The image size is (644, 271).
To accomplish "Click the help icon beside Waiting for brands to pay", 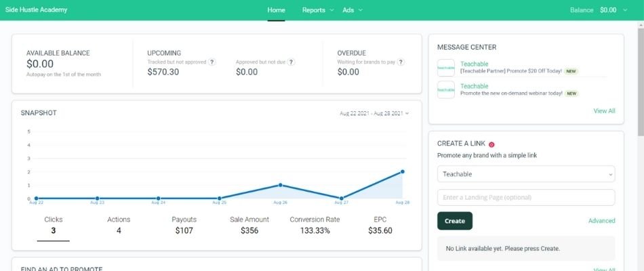I will click(x=401, y=62).
